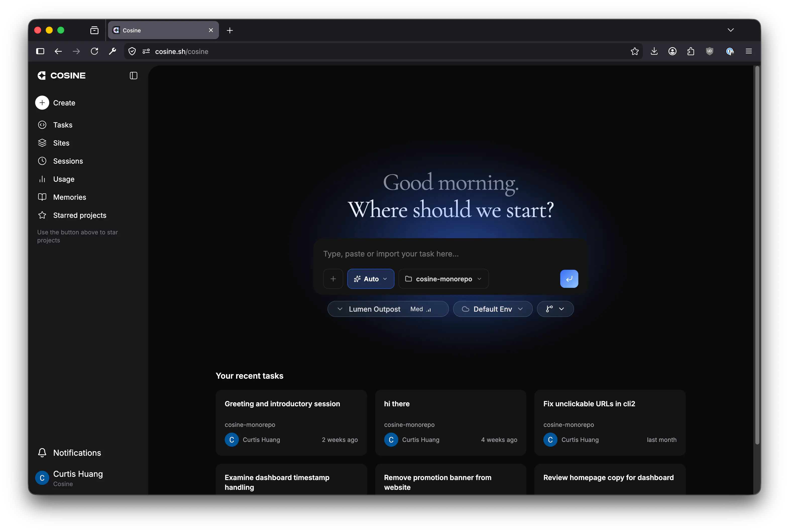The height and width of the screenshot is (532, 789).
Task: Open the Fix unclickable URLs in cli2 task
Action: (x=610, y=422)
